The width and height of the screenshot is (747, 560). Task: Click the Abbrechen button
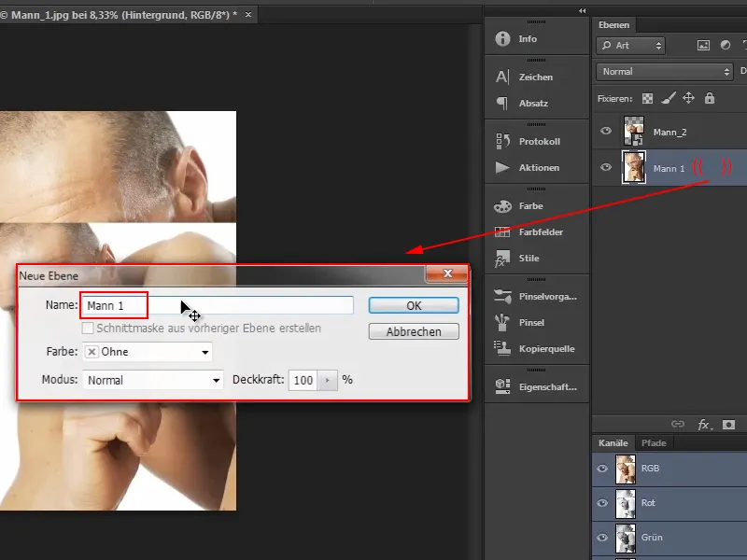(x=414, y=331)
